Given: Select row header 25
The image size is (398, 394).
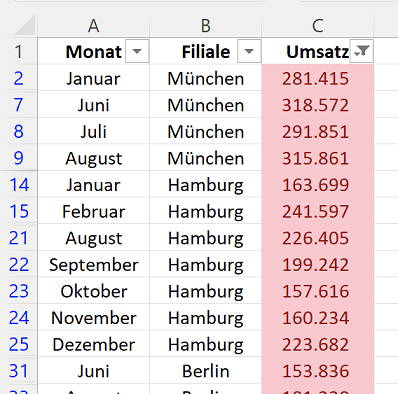Looking at the screenshot, I should tap(19, 344).
